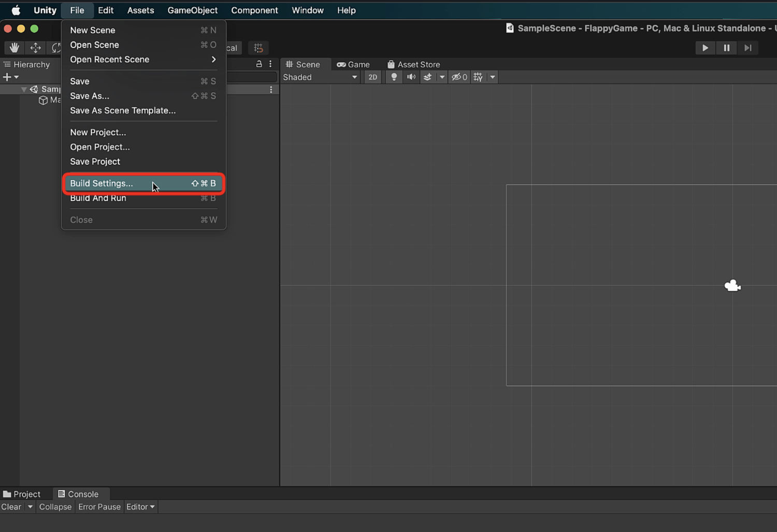Open the Component menu

pyautogui.click(x=254, y=10)
